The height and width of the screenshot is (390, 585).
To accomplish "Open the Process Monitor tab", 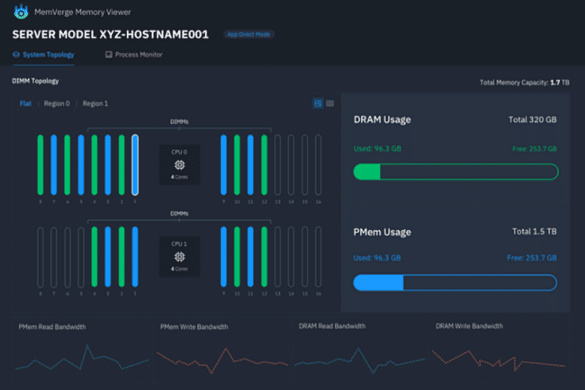I will [x=134, y=54].
